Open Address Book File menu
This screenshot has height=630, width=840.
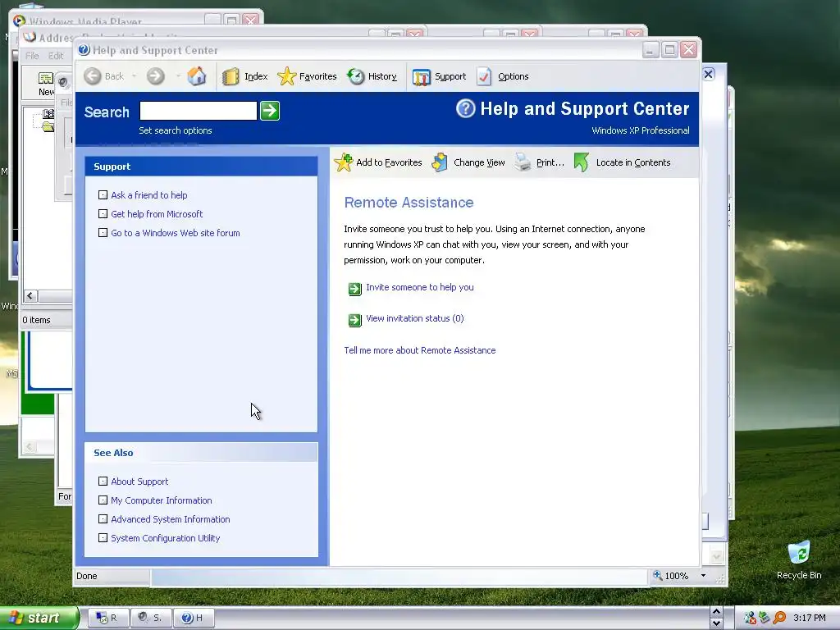pos(32,56)
